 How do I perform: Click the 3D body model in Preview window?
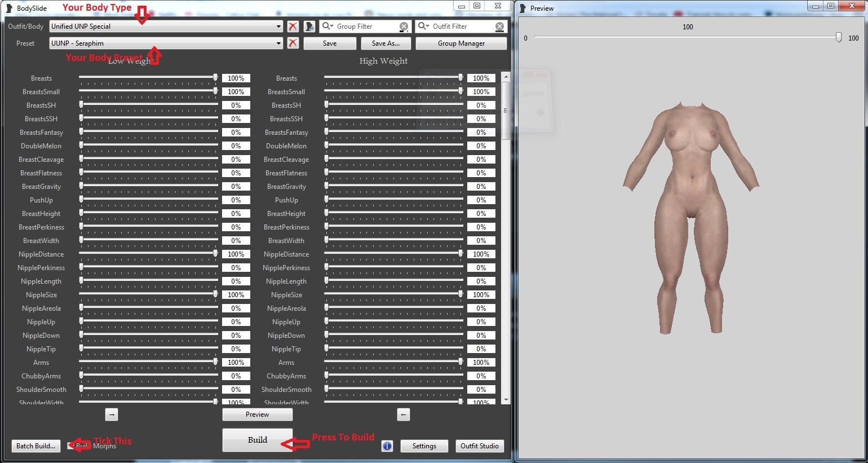click(x=691, y=218)
